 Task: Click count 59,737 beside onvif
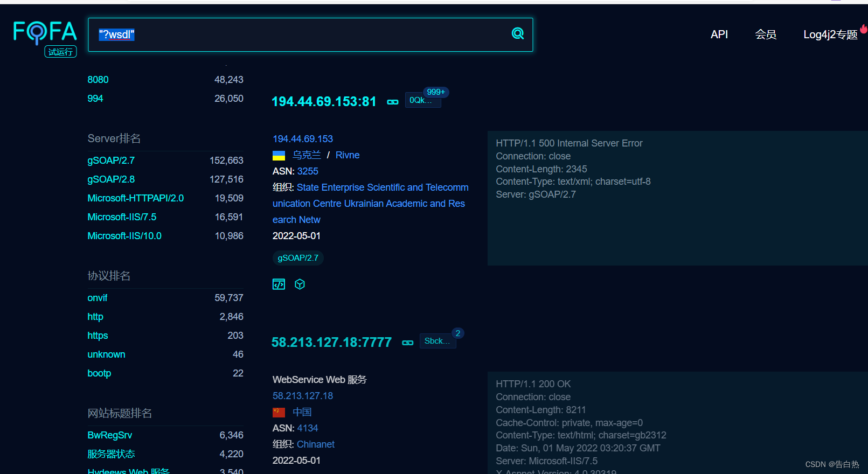point(229,298)
